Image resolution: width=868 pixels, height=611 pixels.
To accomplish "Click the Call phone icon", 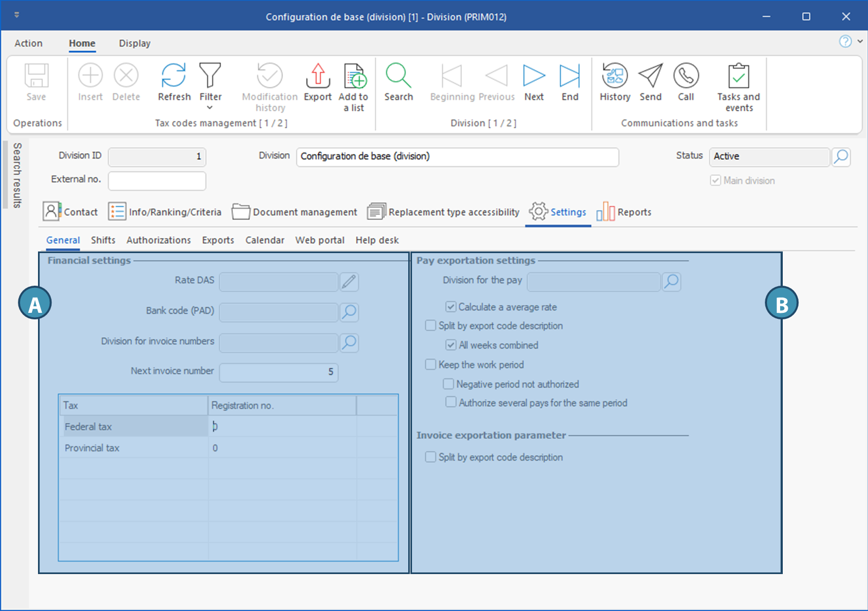I will 686,76.
